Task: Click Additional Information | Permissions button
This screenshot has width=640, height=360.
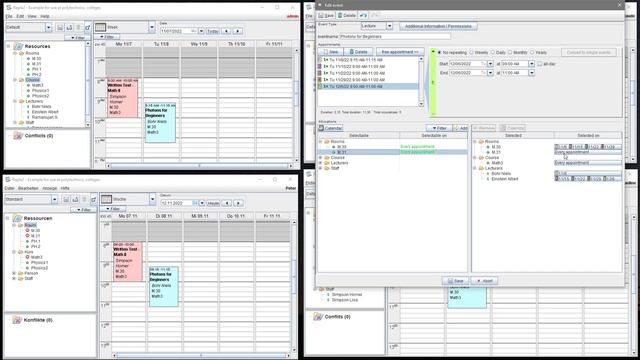Action: 438,26
